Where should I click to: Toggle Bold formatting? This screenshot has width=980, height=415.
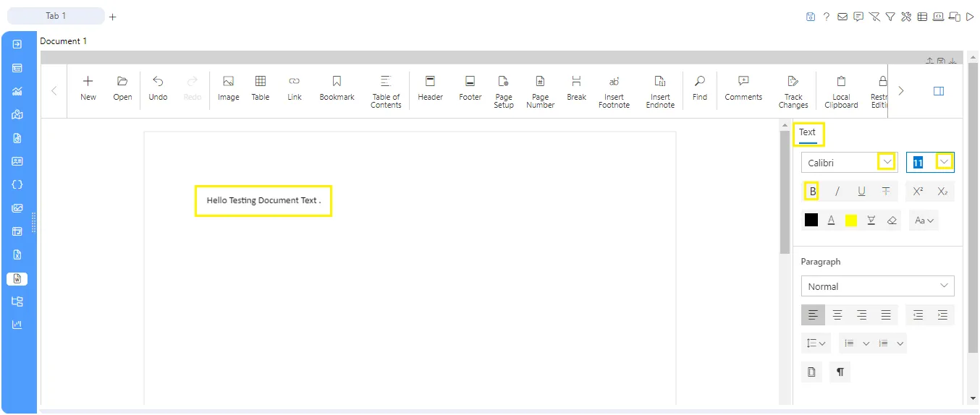tap(812, 192)
